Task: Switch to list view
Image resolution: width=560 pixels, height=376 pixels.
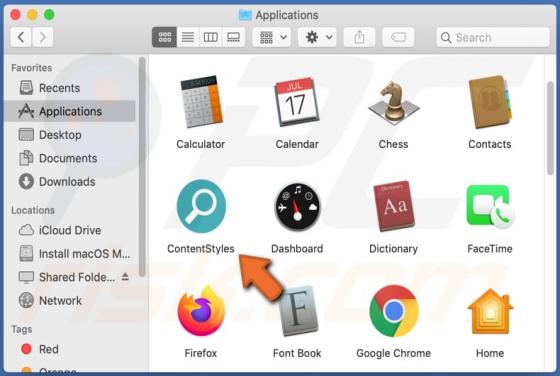Action: pos(188,37)
